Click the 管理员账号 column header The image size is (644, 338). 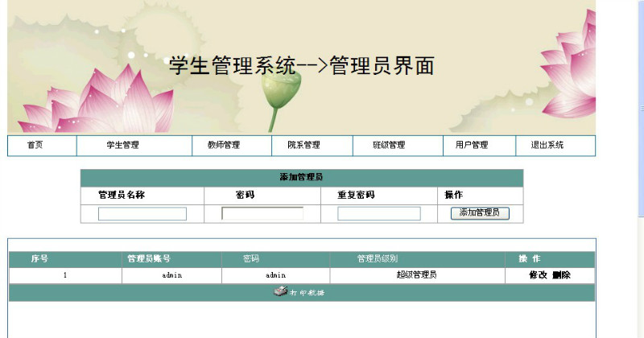(149, 259)
